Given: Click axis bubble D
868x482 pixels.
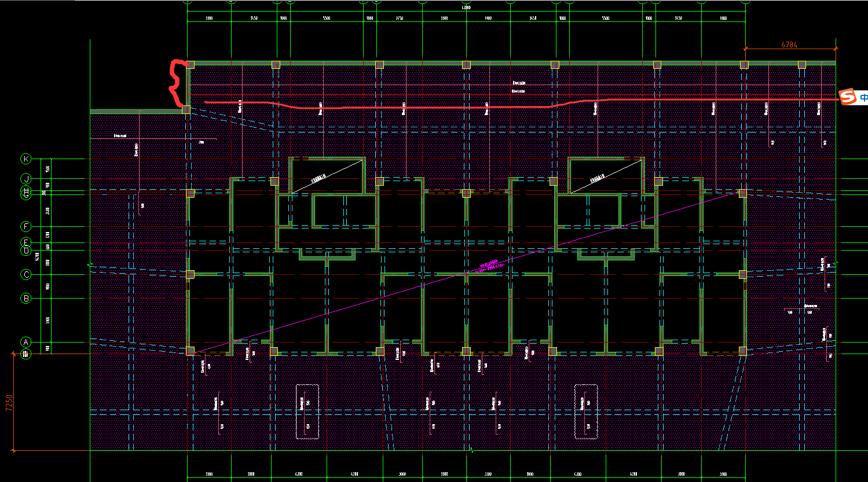Looking at the screenshot, I should coord(26,251).
